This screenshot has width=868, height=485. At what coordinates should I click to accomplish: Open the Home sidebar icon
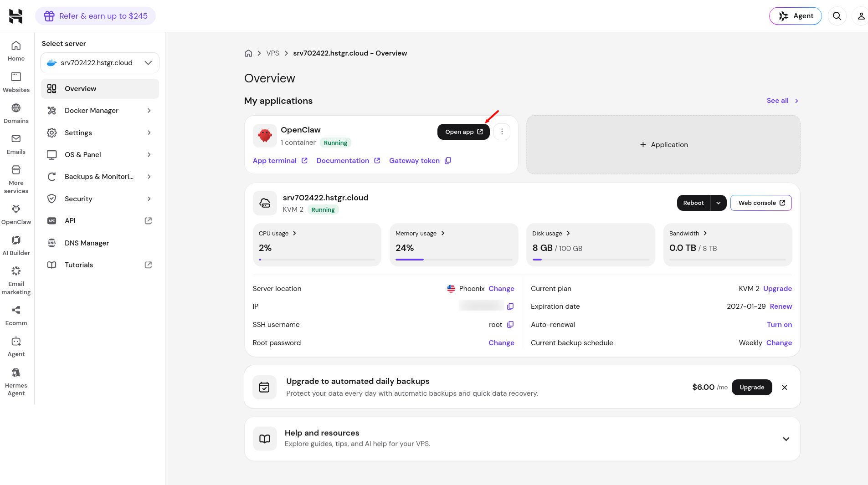click(x=16, y=51)
